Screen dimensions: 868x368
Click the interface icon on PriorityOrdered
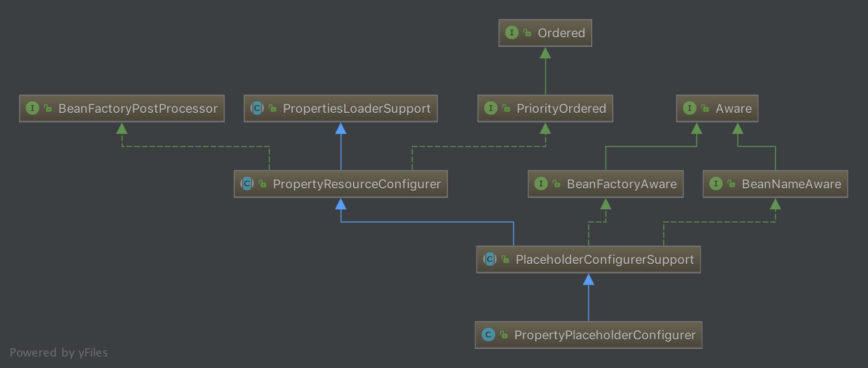pos(490,108)
